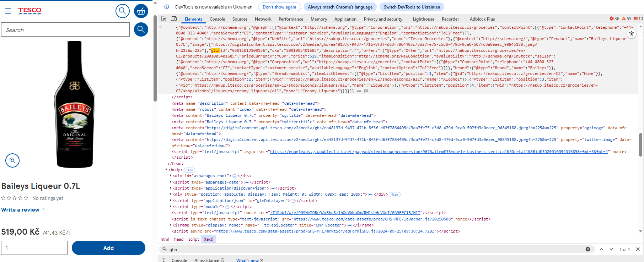Click the round search icon in Tesco header
644x262 pixels.
click(x=122, y=11)
